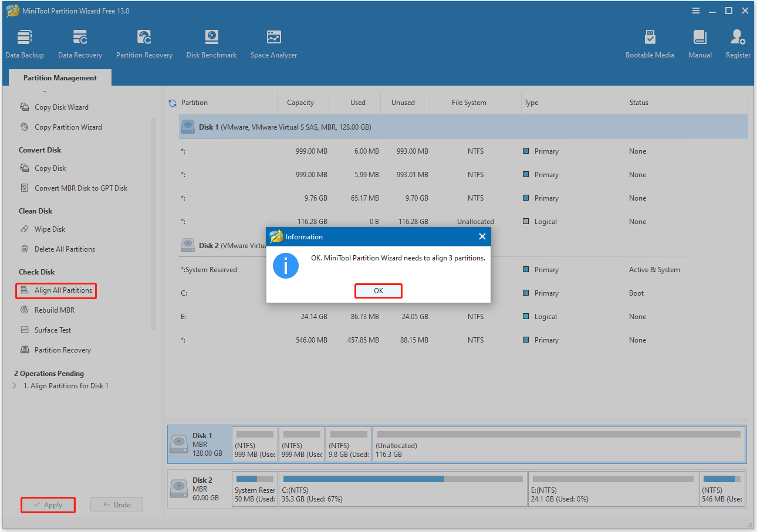This screenshot has width=757, height=532.
Task: Refresh the partition list
Action: 171,102
